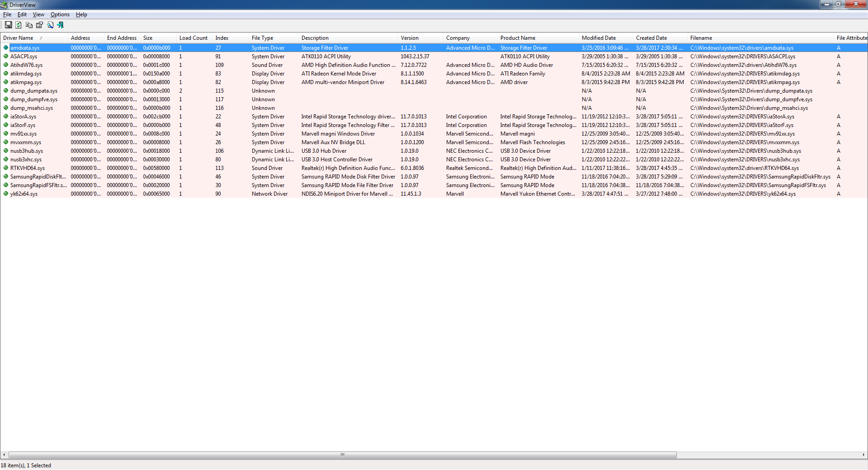Screen dimensions: 868x470
Task: Open the Options menu
Action: pos(60,14)
